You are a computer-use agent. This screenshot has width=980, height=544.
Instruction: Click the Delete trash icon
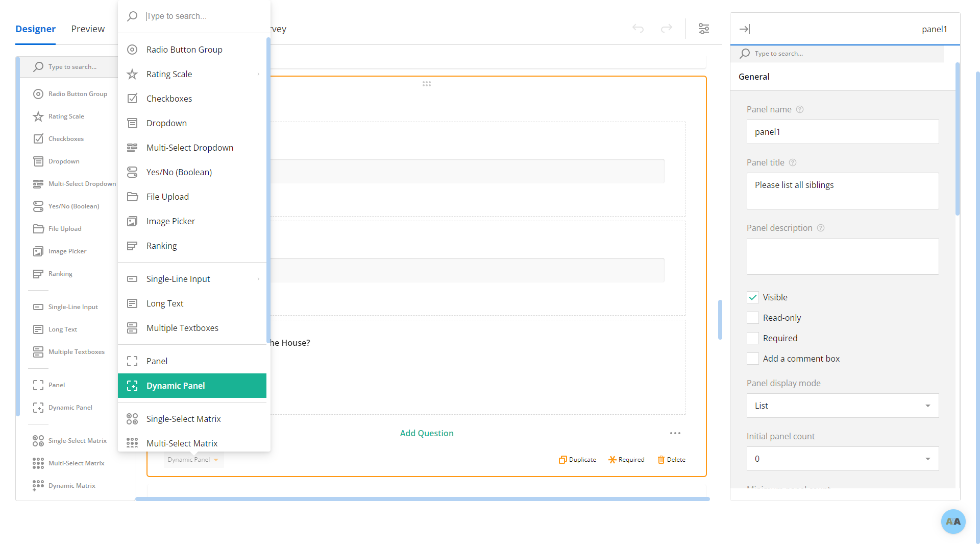[661, 460]
